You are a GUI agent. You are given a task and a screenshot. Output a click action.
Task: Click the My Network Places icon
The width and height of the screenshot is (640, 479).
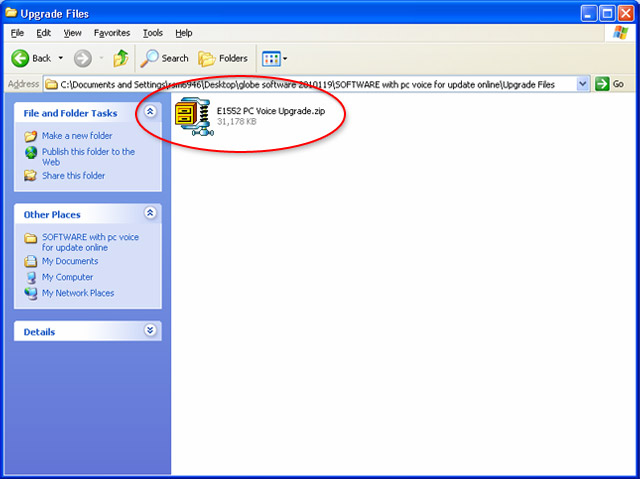click(x=31, y=293)
